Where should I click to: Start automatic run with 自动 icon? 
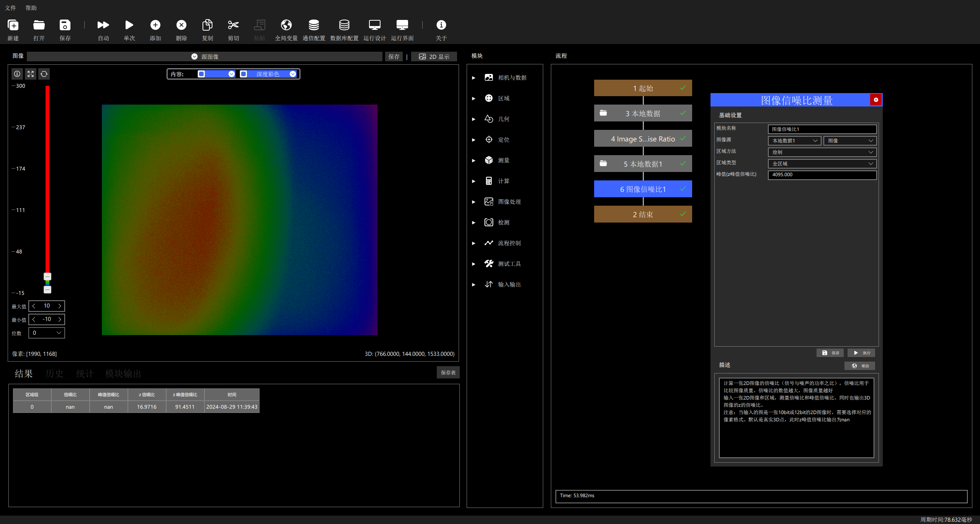pos(103,25)
